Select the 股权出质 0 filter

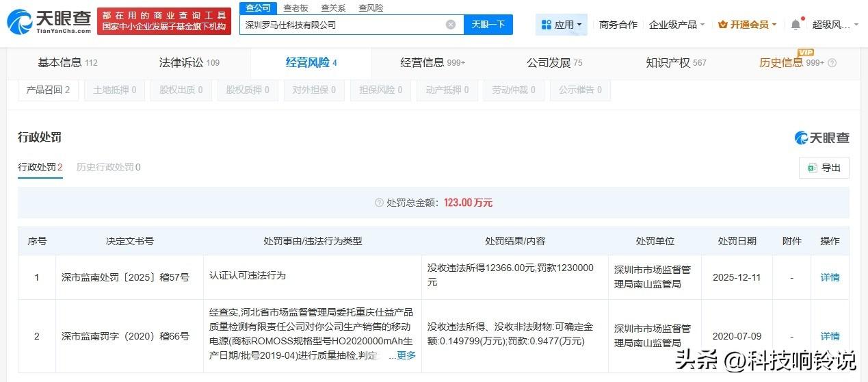[181, 90]
